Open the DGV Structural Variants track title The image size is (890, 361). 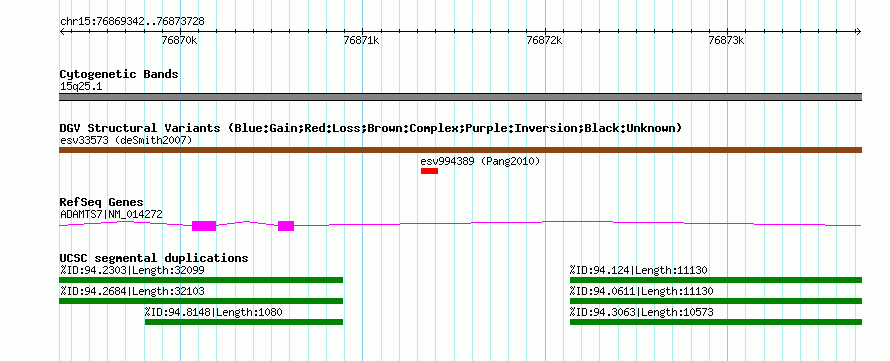[x=371, y=128]
